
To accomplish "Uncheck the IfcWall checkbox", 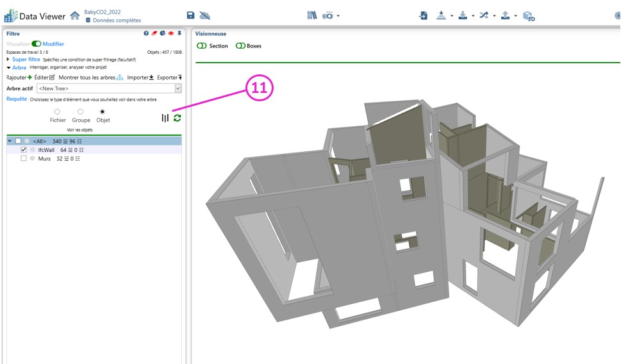I will 24,149.
